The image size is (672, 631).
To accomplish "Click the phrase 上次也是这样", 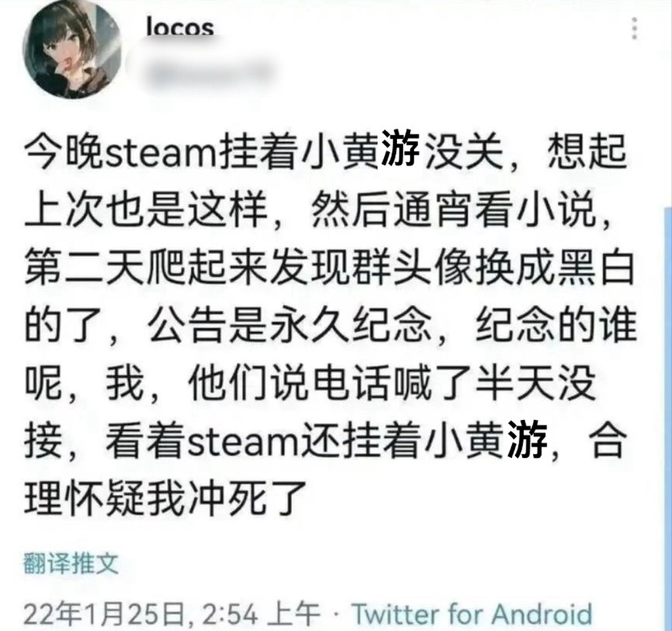I will tap(146, 210).
